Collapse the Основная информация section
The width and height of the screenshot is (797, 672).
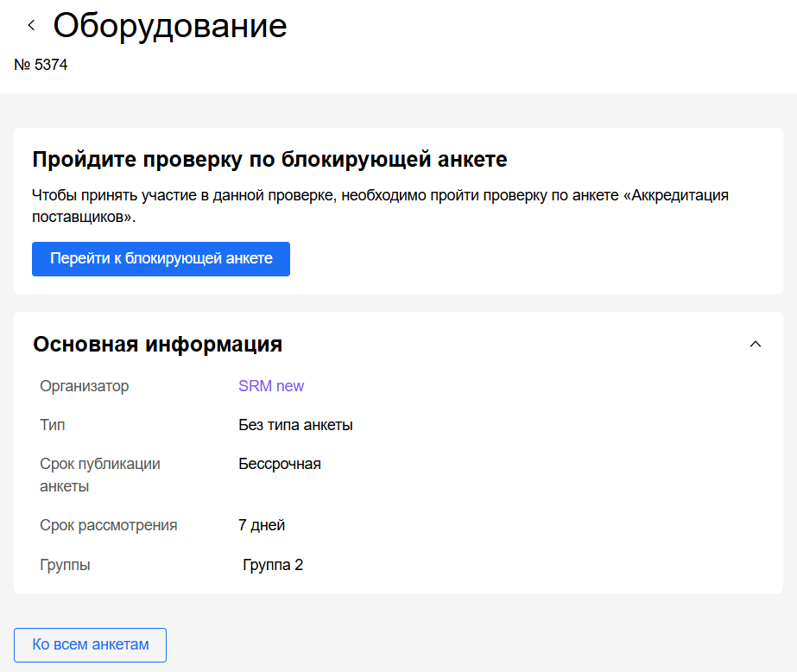click(756, 344)
